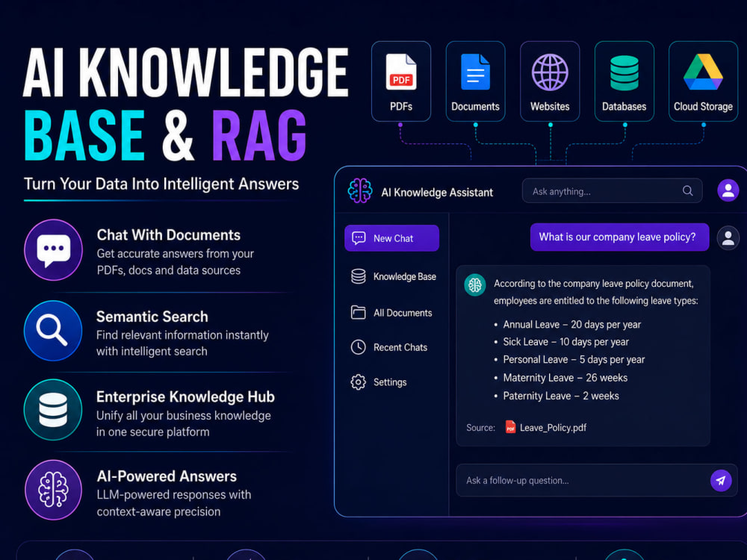Open the purple user profile avatar in the header
The height and width of the screenshot is (560, 747).
[728, 190]
